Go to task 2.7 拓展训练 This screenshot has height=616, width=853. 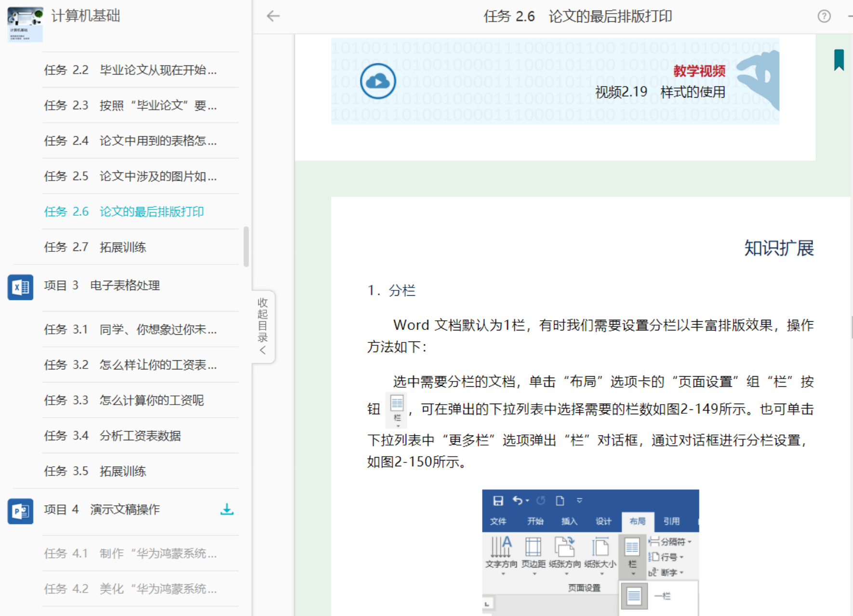95,247
